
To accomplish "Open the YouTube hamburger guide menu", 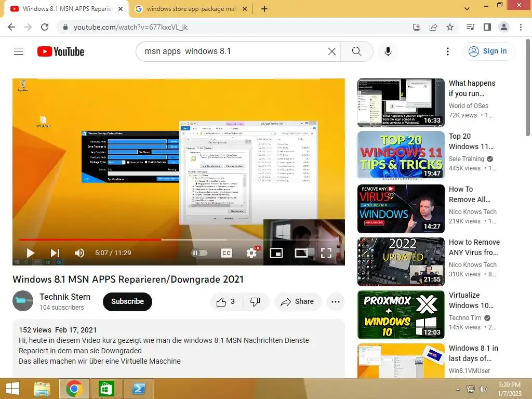I will pyautogui.click(x=19, y=51).
